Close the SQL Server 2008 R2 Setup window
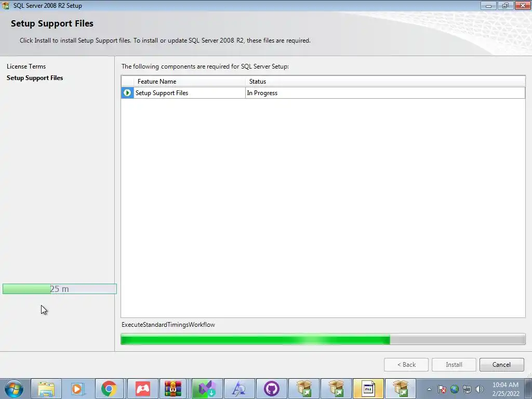The height and width of the screenshot is (399, 532). [523, 5]
